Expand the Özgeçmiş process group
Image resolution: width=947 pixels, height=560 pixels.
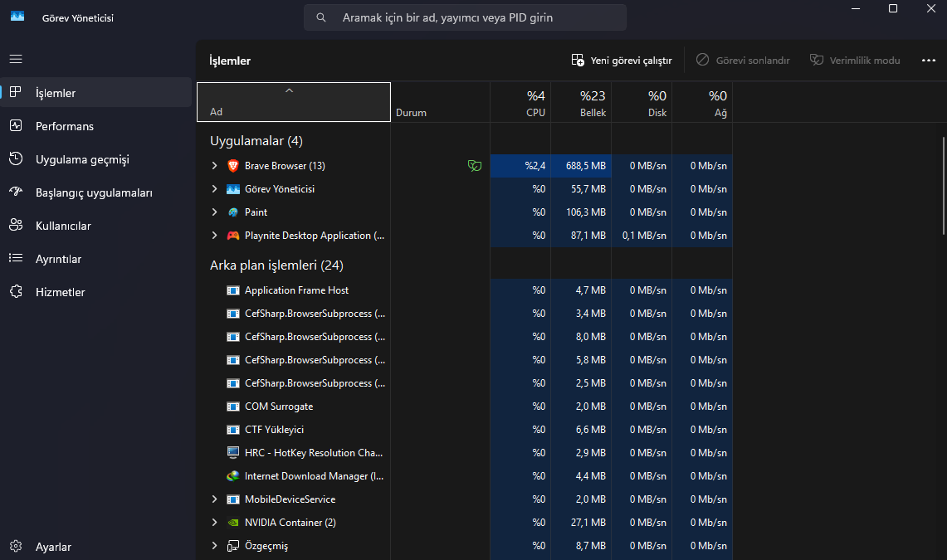214,546
